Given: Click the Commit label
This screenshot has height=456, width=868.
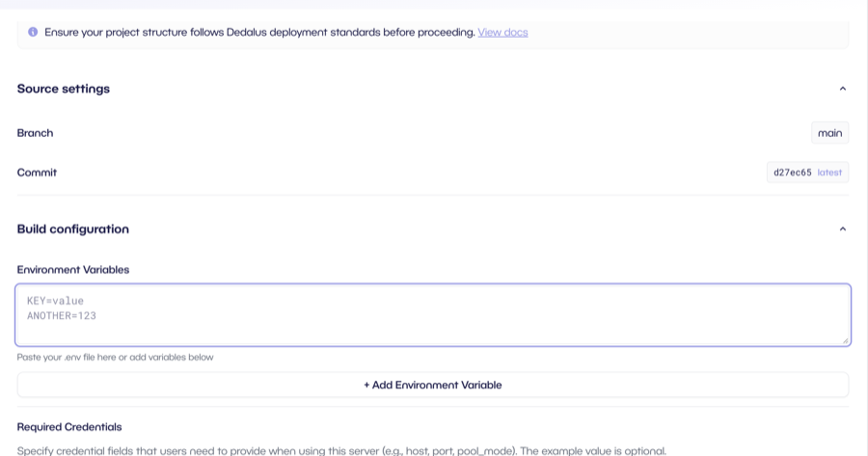Looking at the screenshot, I should (37, 173).
